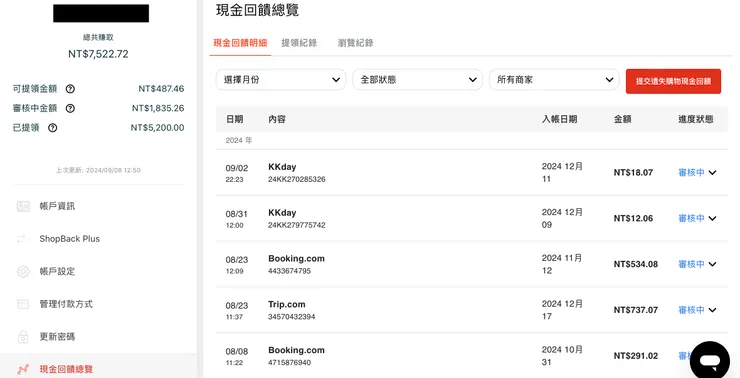Click the 現金回饋總覽 page heading
This screenshot has height=378, width=740.
[257, 10]
